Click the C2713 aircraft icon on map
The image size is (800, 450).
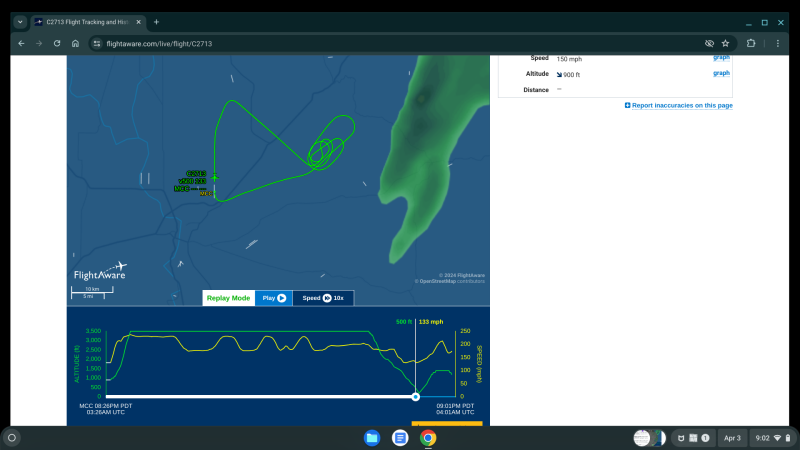click(x=215, y=177)
